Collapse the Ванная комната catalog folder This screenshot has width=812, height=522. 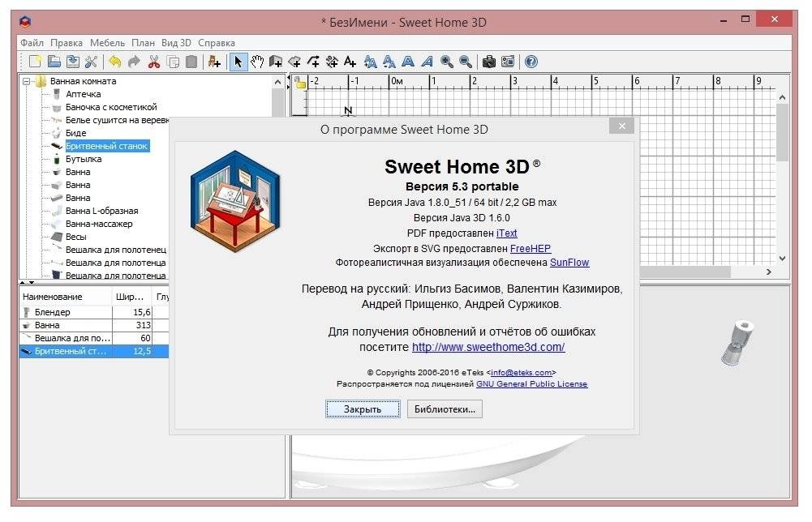[x=27, y=81]
